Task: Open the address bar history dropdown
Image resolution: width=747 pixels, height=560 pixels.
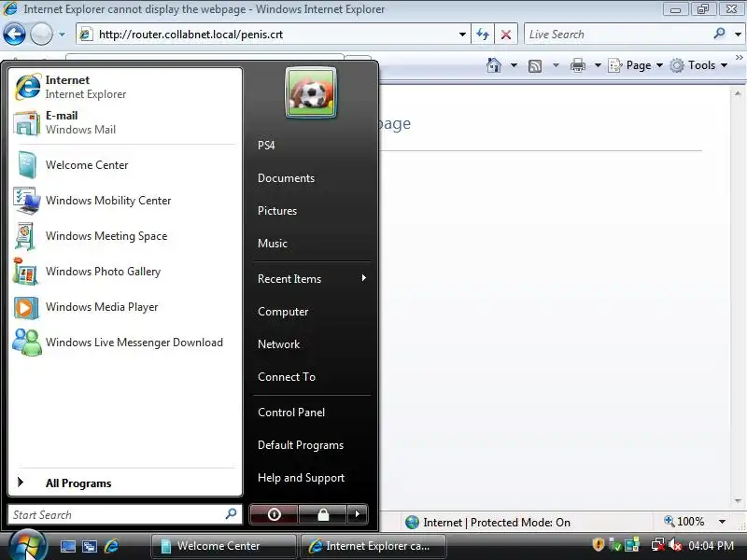Action: [x=462, y=35]
